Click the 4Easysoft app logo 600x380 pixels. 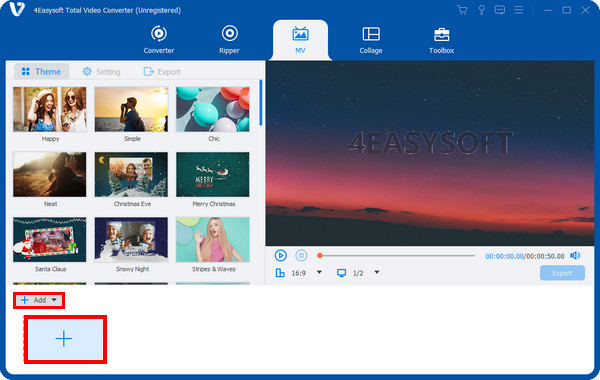(x=16, y=9)
